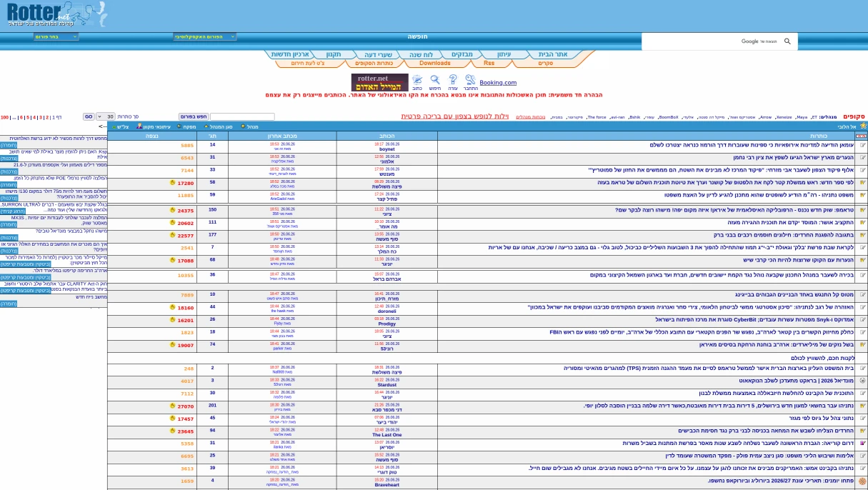
Task: Open the אתר הבית tab
Action: tap(552, 54)
